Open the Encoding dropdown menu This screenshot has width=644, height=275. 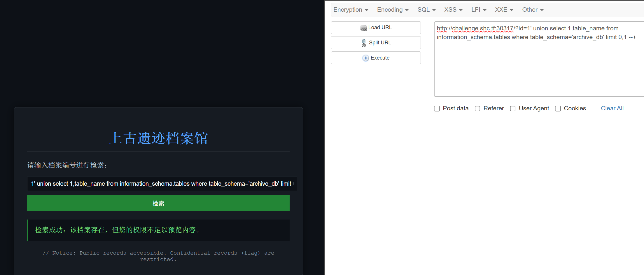tap(393, 10)
